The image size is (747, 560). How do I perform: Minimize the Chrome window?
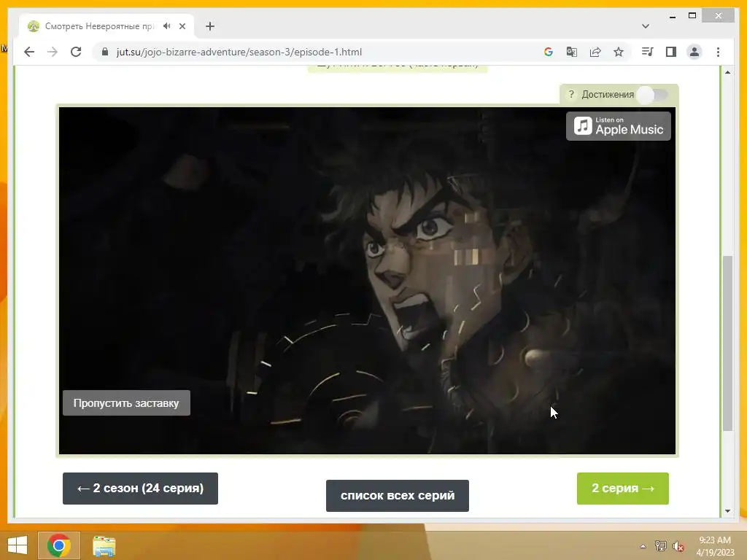coord(672,16)
